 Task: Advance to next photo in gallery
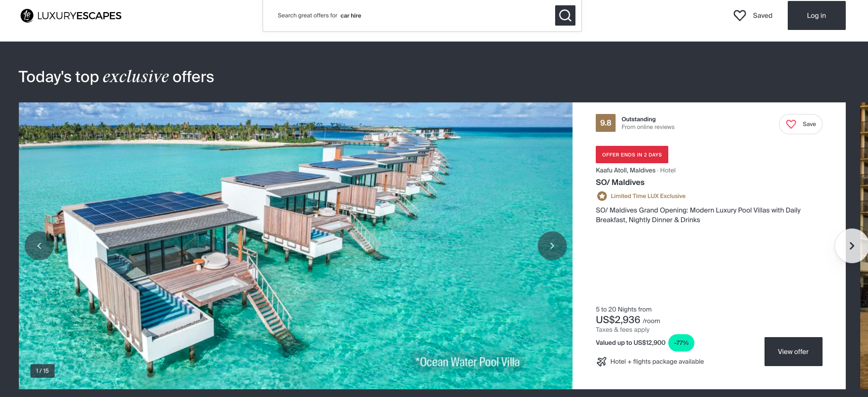point(552,246)
